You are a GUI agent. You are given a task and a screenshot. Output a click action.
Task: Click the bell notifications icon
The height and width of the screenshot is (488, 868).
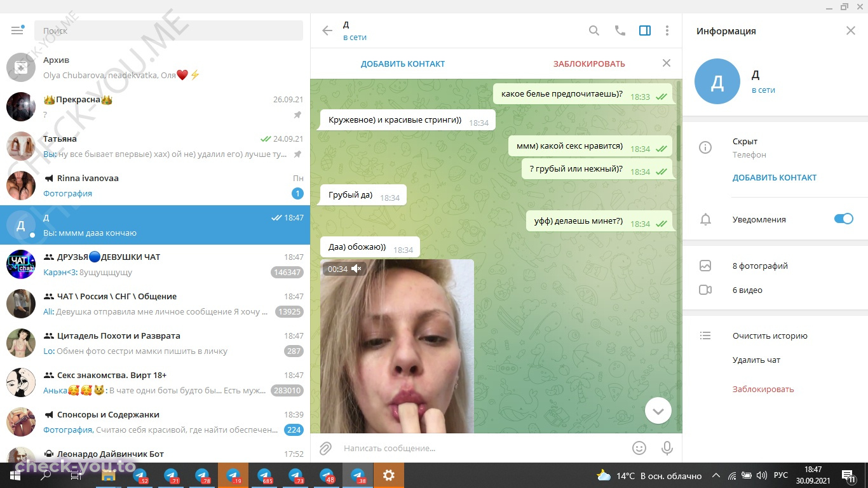(705, 219)
